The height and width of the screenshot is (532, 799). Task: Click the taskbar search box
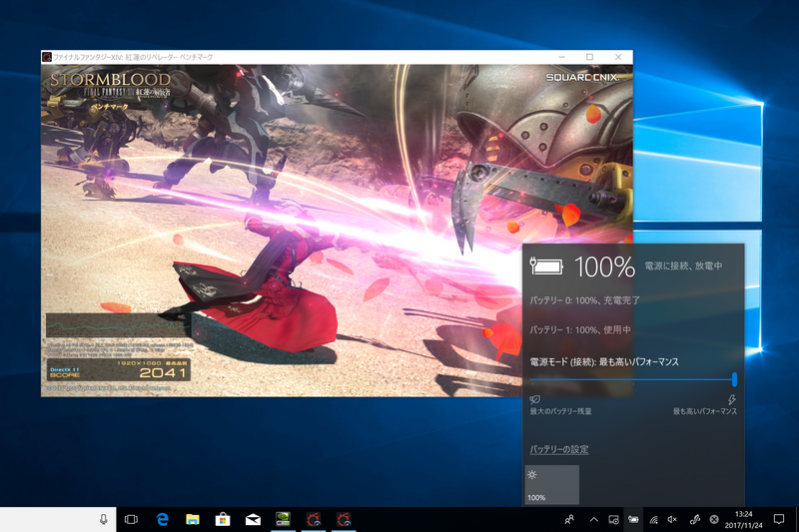click(x=58, y=519)
